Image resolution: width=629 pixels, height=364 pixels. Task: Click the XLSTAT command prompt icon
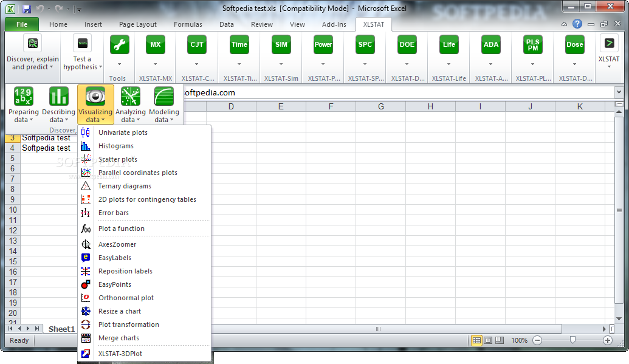(x=609, y=43)
